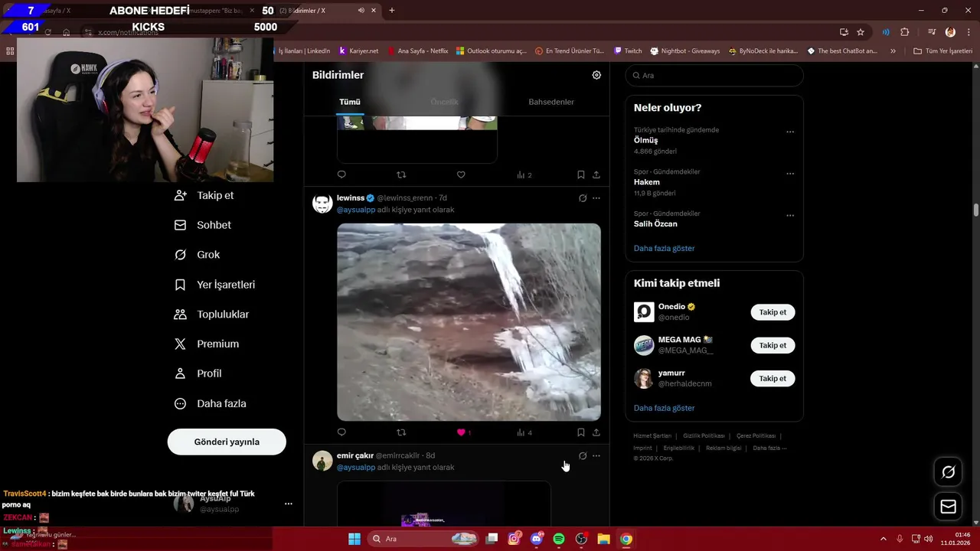Open Salih Özcan trending topic
The image size is (980, 551).
pos(655,223)
